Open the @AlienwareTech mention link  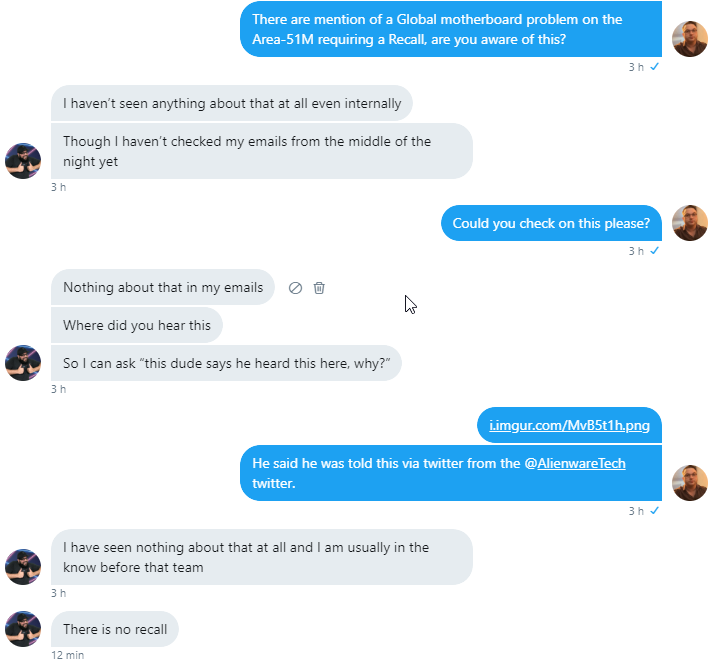575,464
